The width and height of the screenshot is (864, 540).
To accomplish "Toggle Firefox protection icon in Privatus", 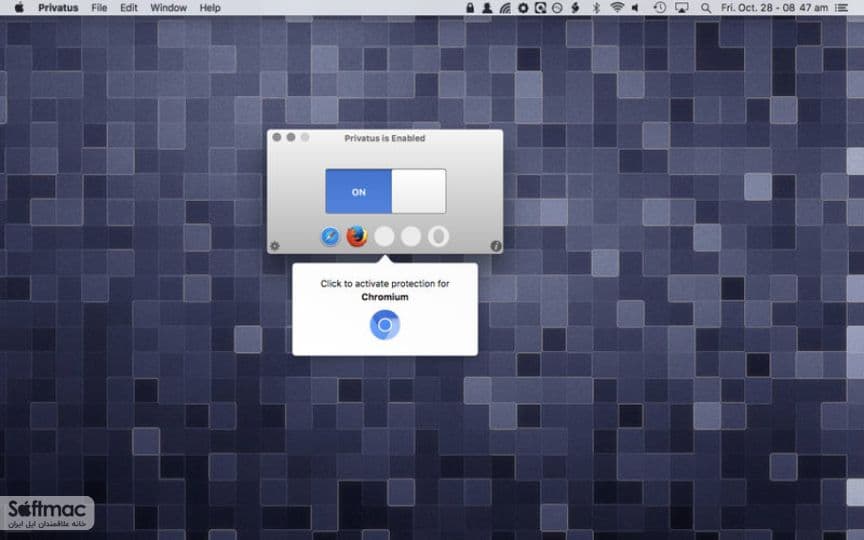I will [x=357, y=237].
